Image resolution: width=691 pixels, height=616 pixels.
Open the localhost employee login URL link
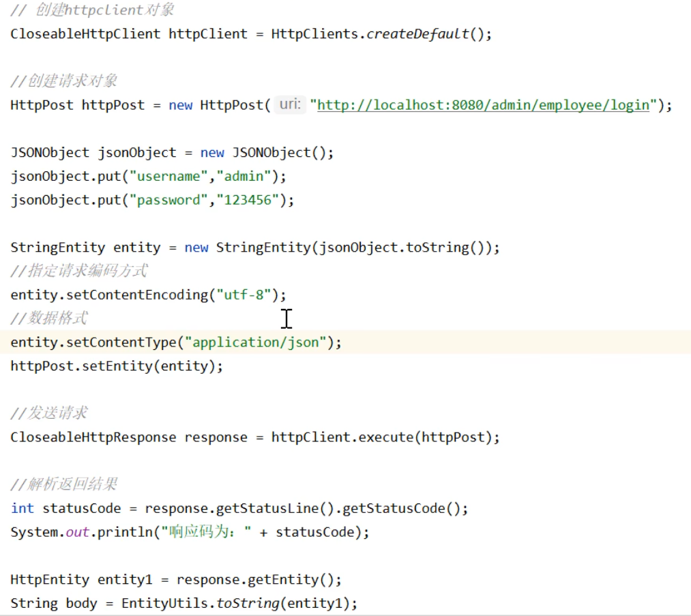click(x=483, y=105)
